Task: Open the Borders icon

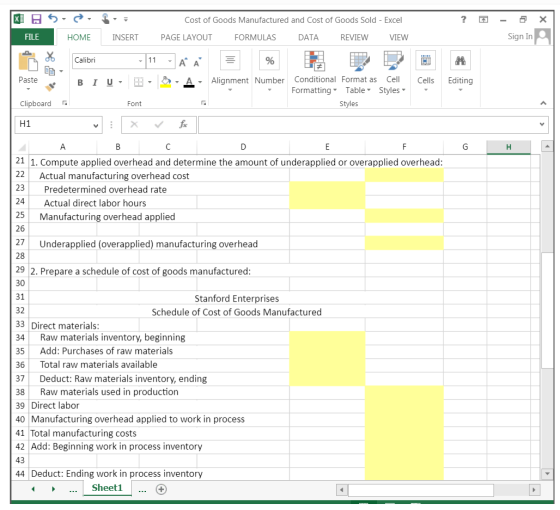Action: pyautogui.click(x=138, y=82)
